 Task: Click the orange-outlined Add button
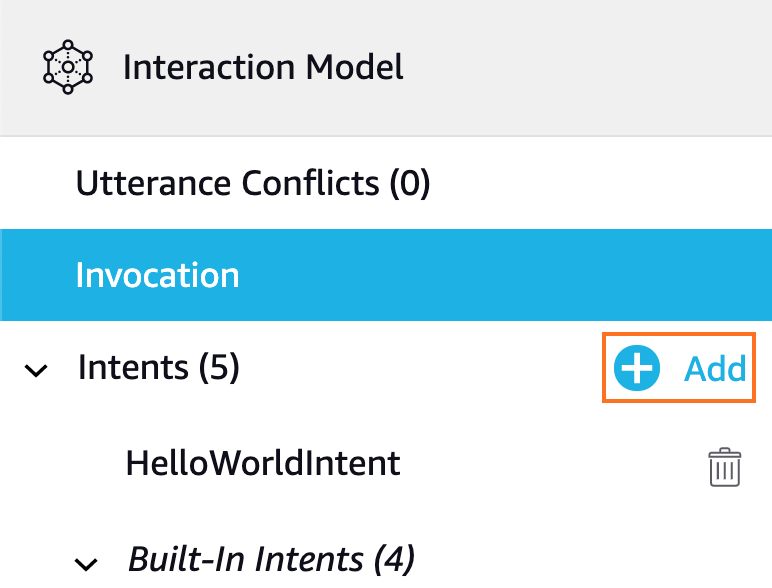pos(679,368)
